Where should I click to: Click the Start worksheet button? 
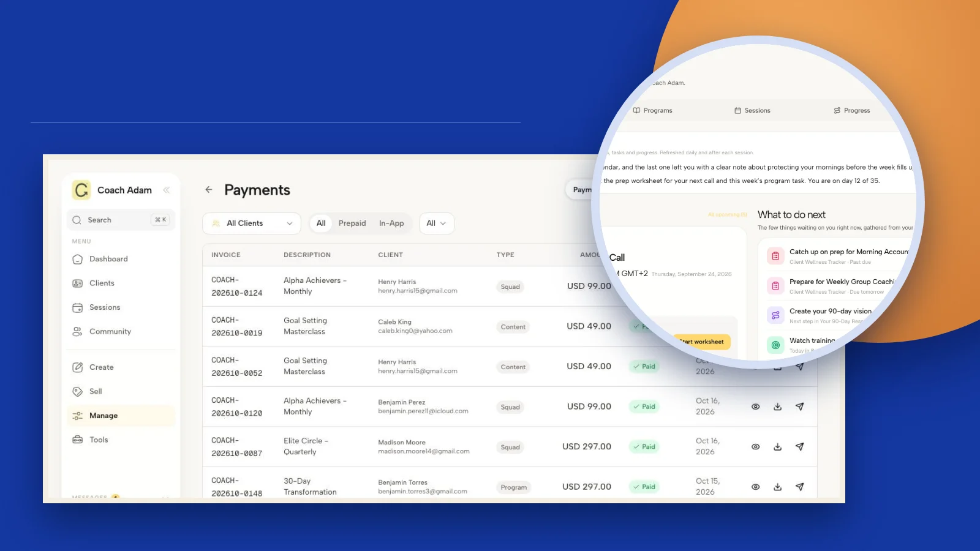(703, 342)
